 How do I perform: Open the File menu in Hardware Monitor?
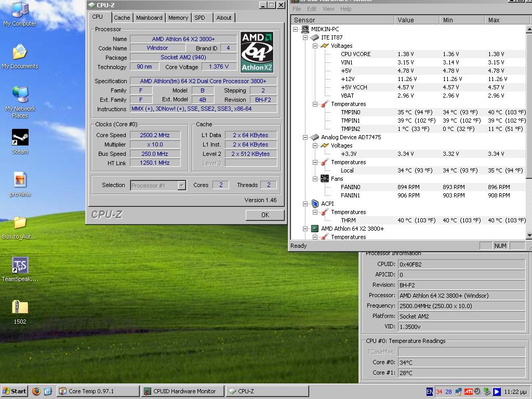coord(297,9)
